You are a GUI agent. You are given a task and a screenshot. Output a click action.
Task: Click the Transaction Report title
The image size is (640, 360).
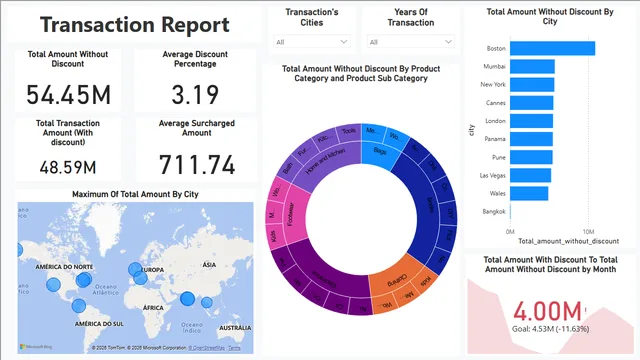coord(135,24)
